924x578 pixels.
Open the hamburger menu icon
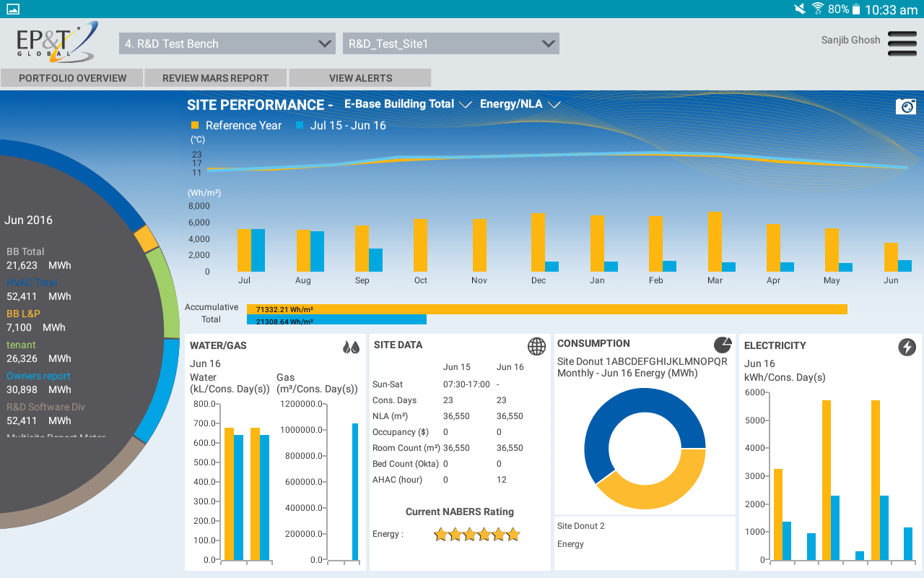[902, 43]
